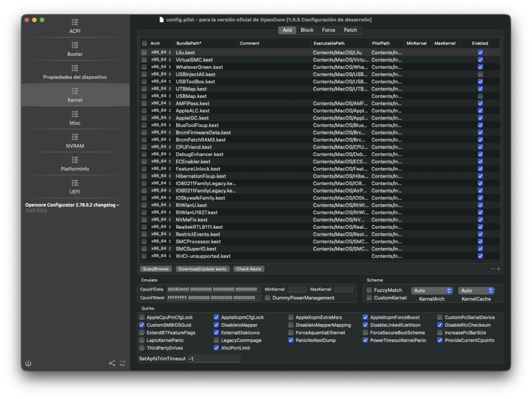Select the BrcmPatchRAM3.kext row text
Image resolution: width=532 pixels, height=399 pixels.
click(201, 140)
